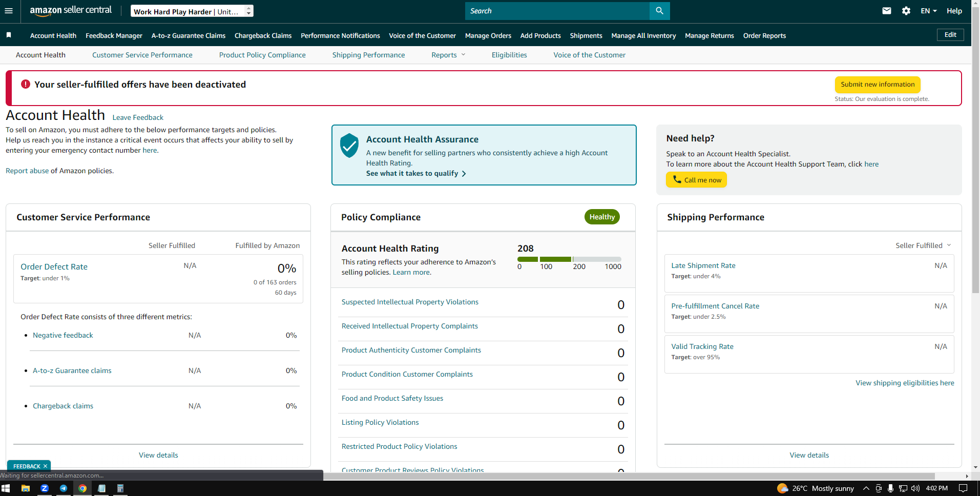Open Manage Orders menu item
The image size is (980, 496).
click(x=488, y=35)
